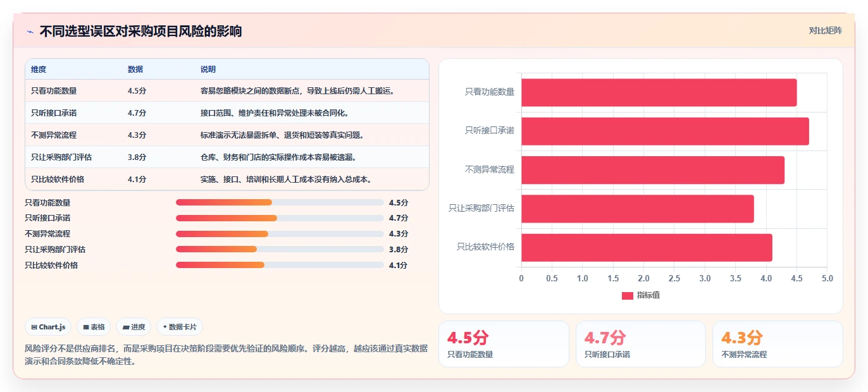Click the 只比较软件价格 chart axis label
This screenshot has width=868, height=392.
click(486, 247)
